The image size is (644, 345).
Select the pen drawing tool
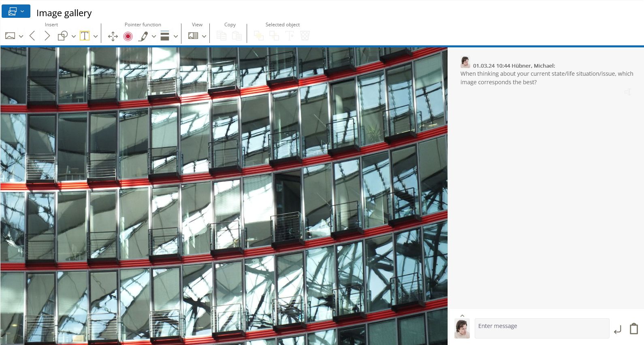point(143,36)
